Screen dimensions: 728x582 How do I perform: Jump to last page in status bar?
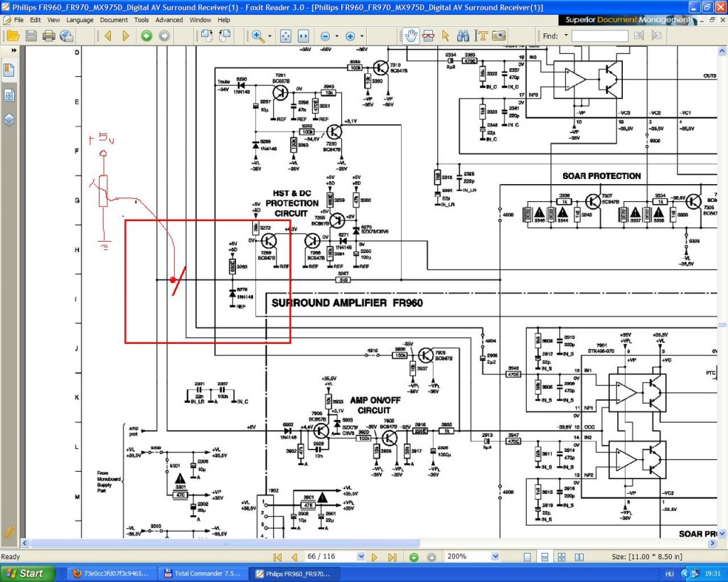point(392,557)
